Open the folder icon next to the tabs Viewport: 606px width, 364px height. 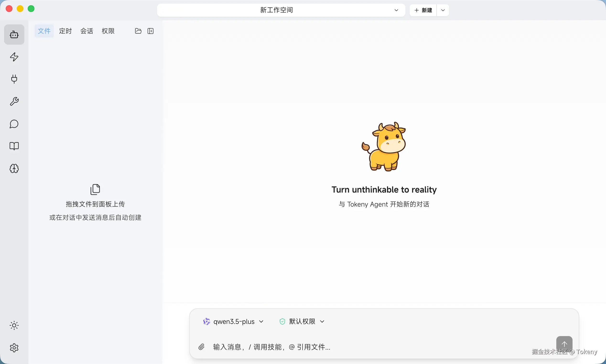(138, 31)
